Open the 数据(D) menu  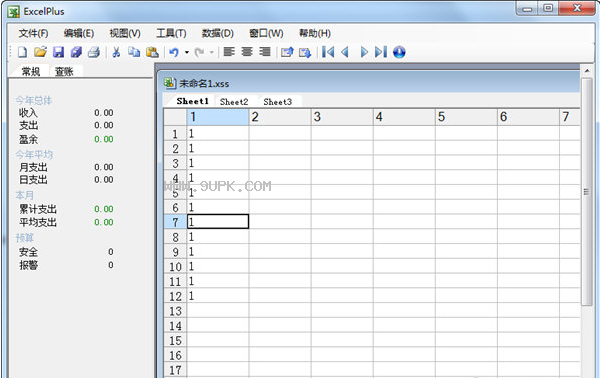(218, 34)
